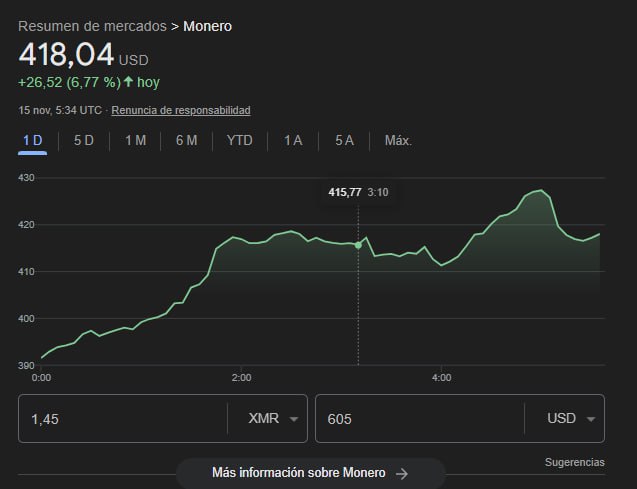This screenshot has width=637, height=489.
Task: Show the 1 M price history
Action: point(135,140)
